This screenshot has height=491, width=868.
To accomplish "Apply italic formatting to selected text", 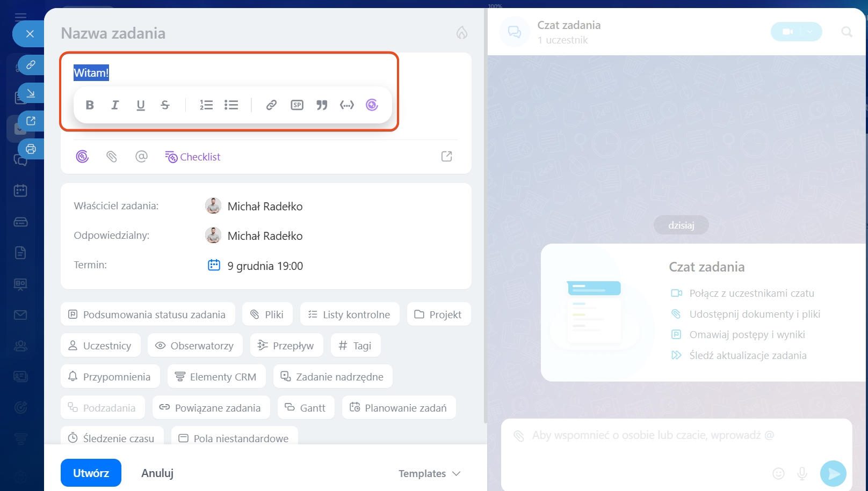I will click(115, 105).
